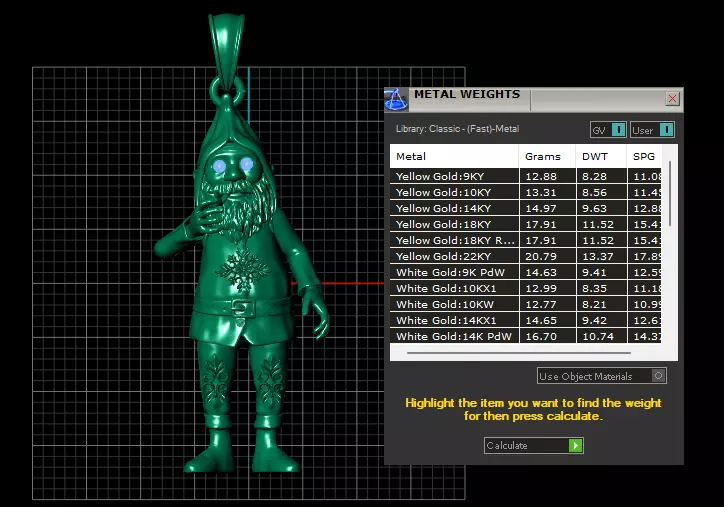Sort by the Metal column header
This screenshot has width=724, height=507.
(454, 157)
